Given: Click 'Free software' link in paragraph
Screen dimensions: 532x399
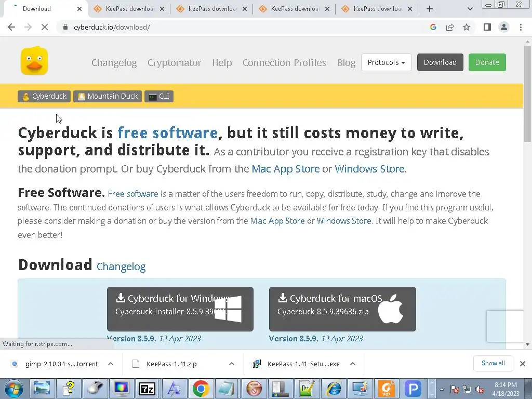Looking at the screenshot, I should (x=132, y=194).
